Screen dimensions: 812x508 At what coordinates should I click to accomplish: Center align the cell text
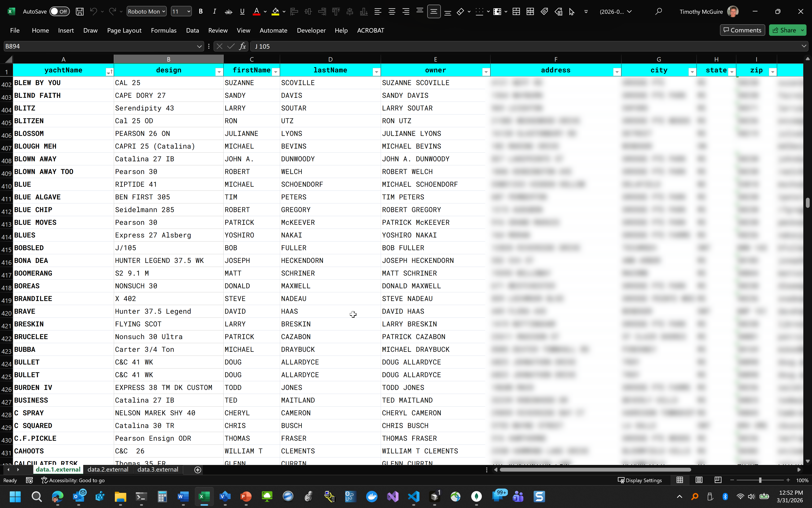coord(392,11)
